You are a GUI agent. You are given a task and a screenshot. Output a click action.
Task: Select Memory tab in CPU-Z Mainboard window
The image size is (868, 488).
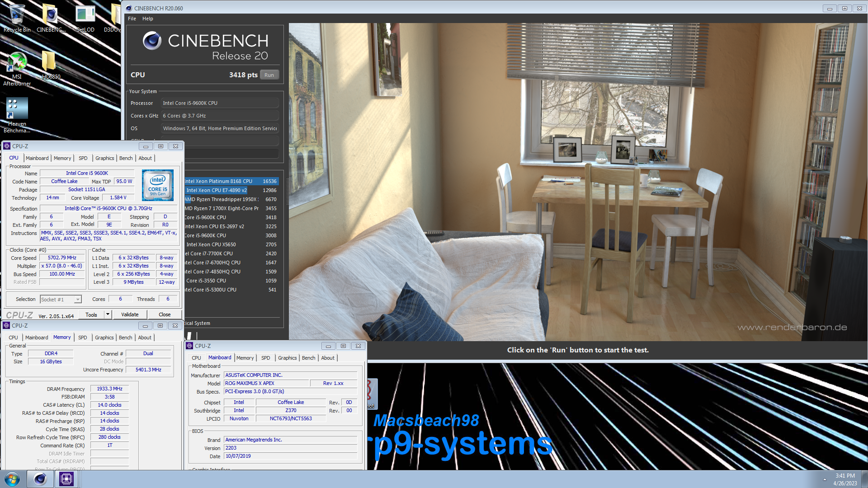245,358
